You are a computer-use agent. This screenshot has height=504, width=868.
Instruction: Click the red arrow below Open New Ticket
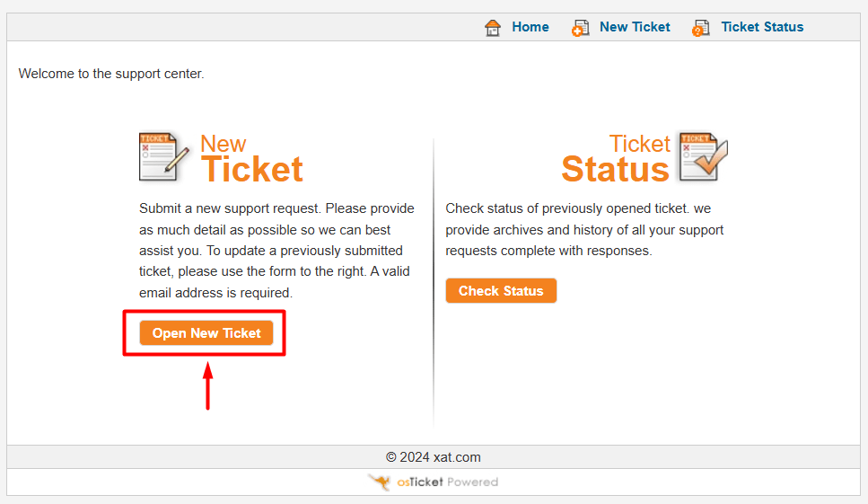point(207,385)
